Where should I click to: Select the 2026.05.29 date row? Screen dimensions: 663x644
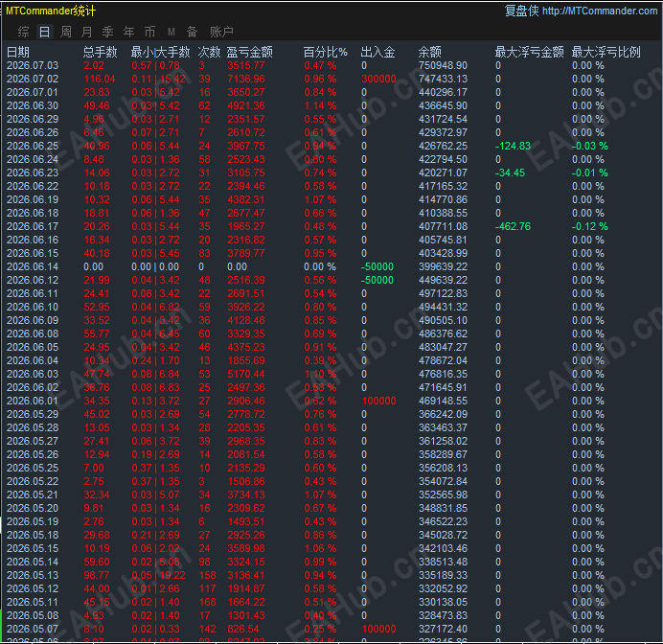[x=33, y=414]
